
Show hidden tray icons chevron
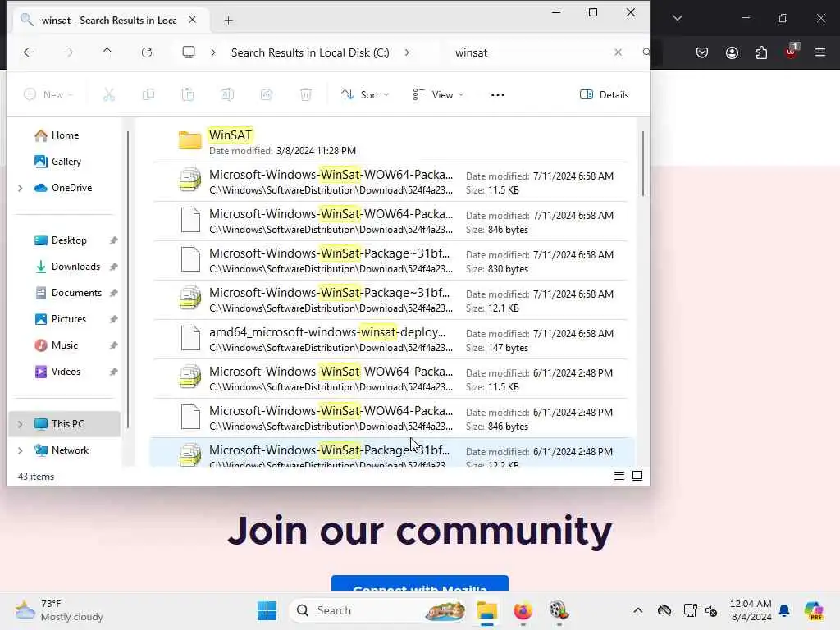(x=637, y=610)
